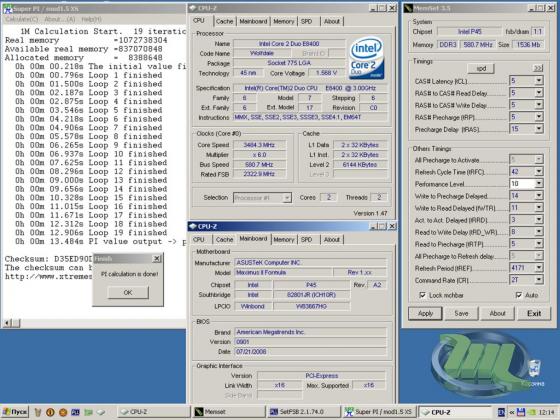
Task: Open the Performance Level dropdown
Action: (x=539, y=184)
